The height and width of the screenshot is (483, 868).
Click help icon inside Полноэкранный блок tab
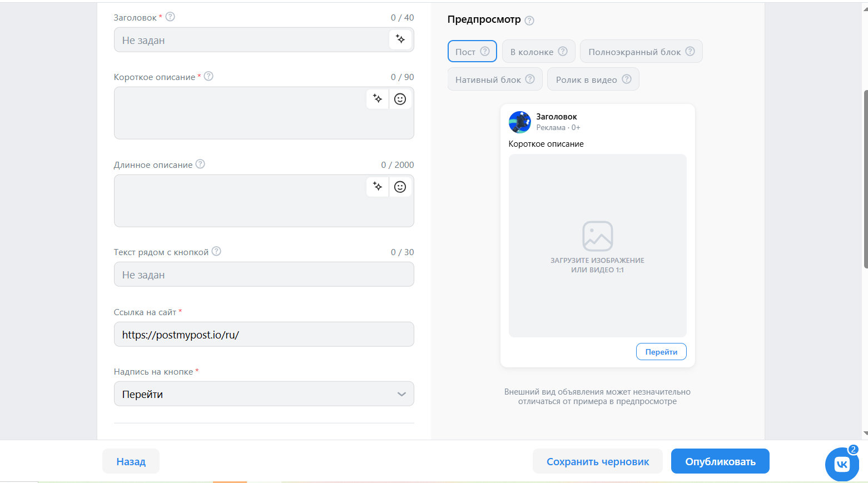pyautogui.click(x=690, y=51)
